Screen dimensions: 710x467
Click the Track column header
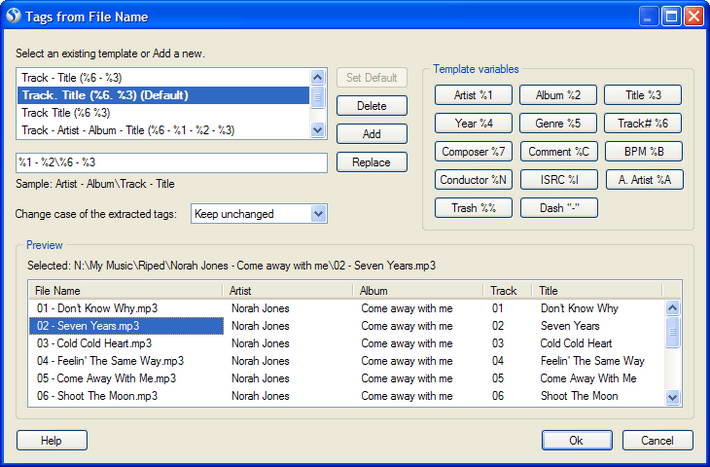click(508, 290)
